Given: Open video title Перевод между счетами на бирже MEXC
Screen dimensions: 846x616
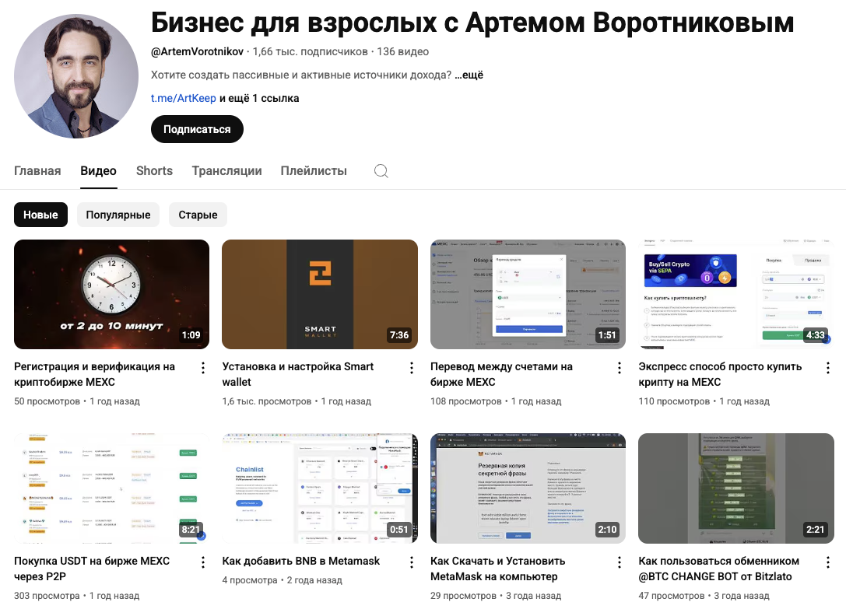Looking at the screenshot, I should pyautogui.click(x=501, y=374).
